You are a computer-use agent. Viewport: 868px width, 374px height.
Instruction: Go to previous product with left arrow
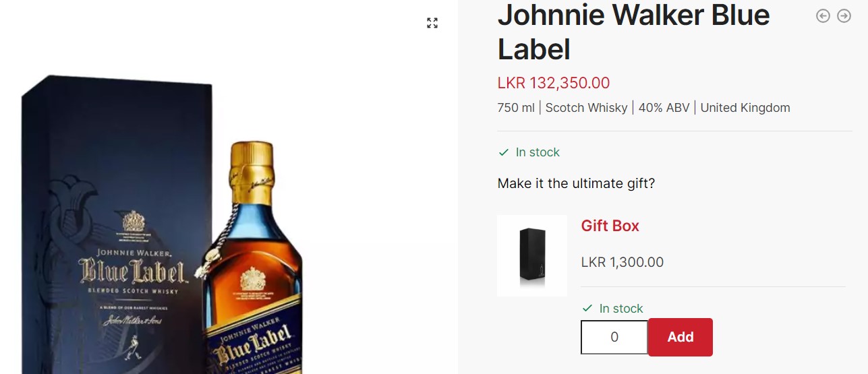pos(823,15)
